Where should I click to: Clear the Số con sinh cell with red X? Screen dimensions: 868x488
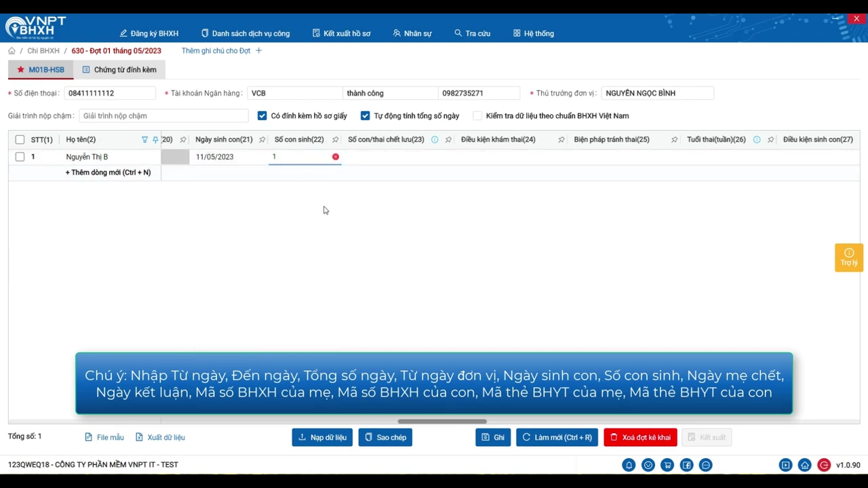pyautogui.click(x=336, y=157)
